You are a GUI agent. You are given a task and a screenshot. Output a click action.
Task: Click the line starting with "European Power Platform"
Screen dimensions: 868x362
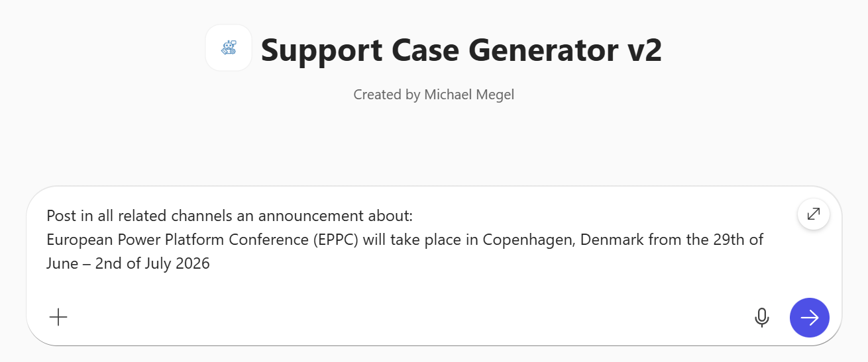[404, 240]
